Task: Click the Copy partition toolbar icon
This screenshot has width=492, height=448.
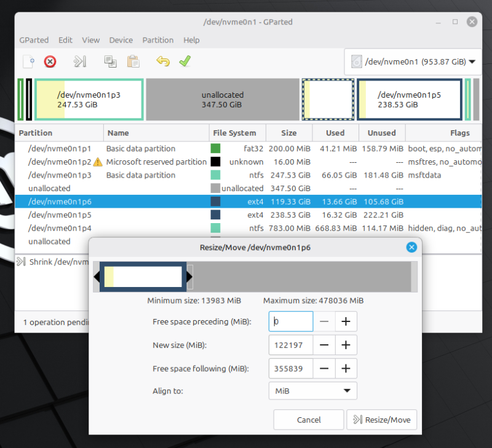Action: coord(110,61)
